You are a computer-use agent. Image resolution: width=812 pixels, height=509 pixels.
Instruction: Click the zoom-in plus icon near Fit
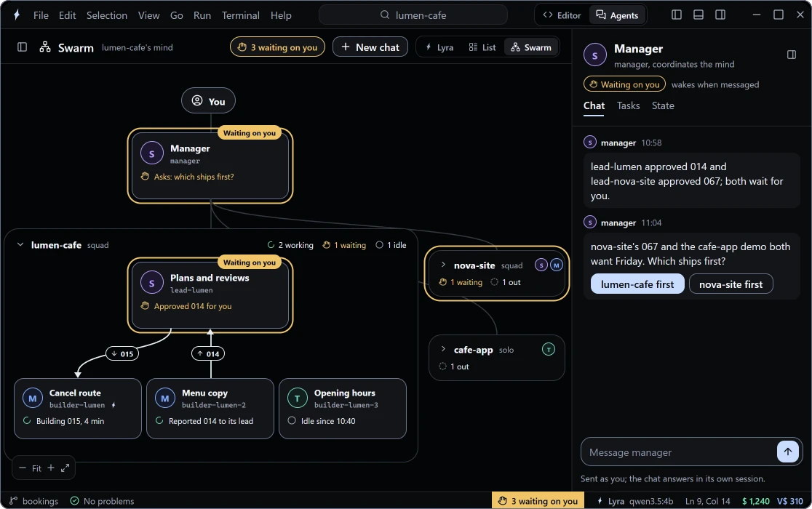(51, 468)
